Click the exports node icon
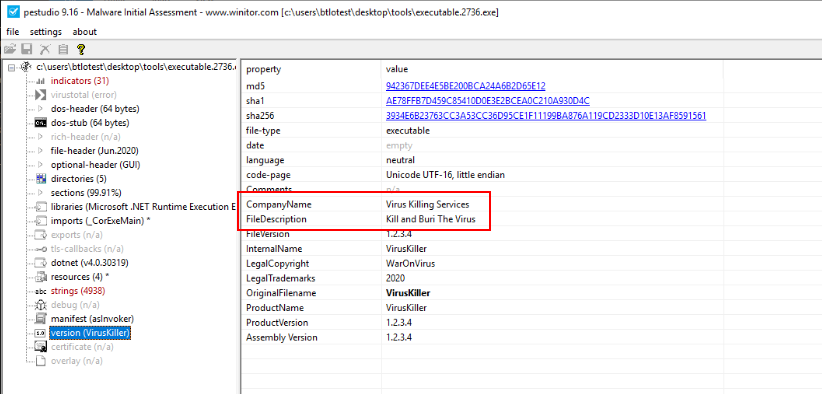This screenshot has height=394, width=822. pos(40,235)
